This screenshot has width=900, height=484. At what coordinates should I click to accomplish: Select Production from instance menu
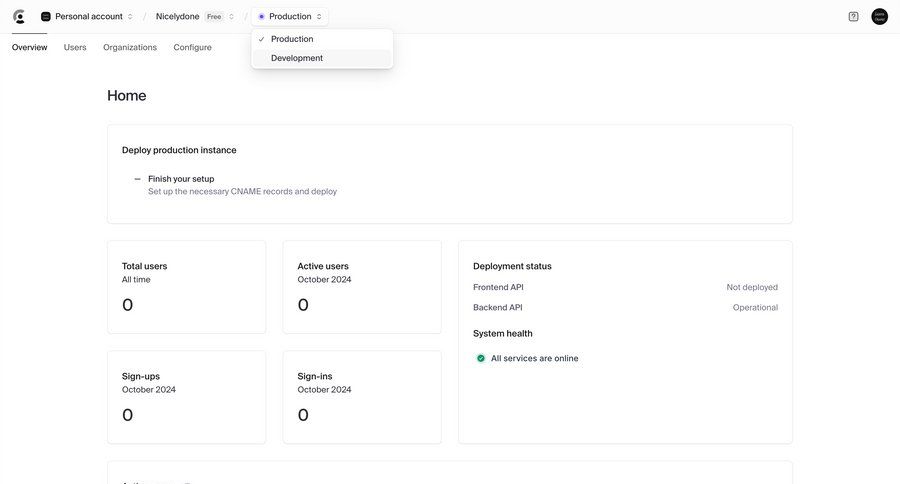click(x=322, y=39)
